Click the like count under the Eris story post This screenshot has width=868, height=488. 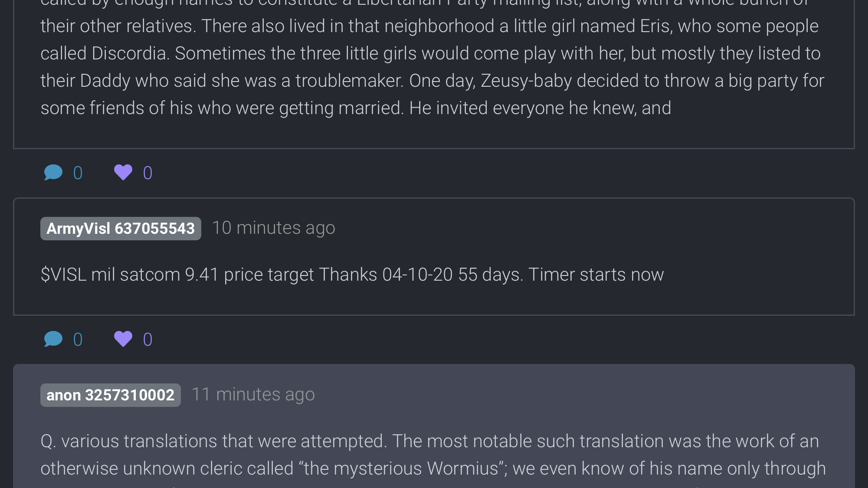147,173
